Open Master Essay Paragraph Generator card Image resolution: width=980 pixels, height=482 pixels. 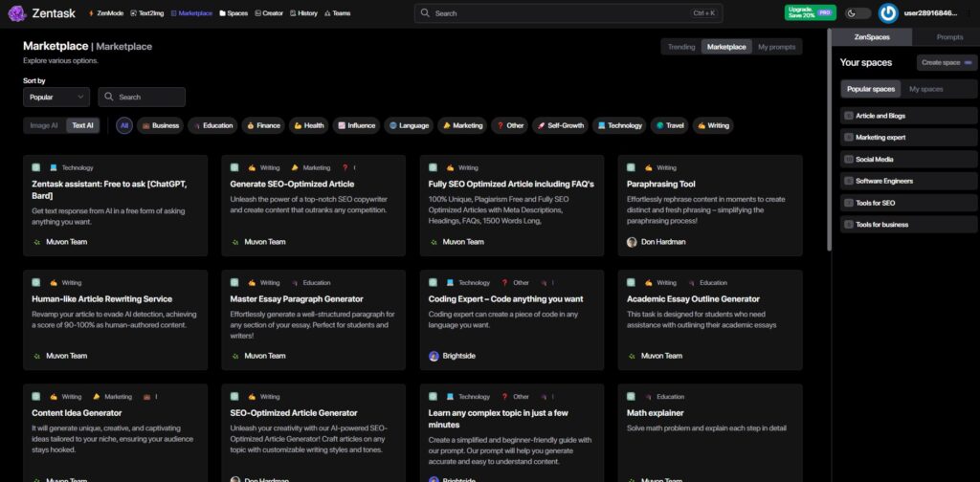click(x=313, y=320)
